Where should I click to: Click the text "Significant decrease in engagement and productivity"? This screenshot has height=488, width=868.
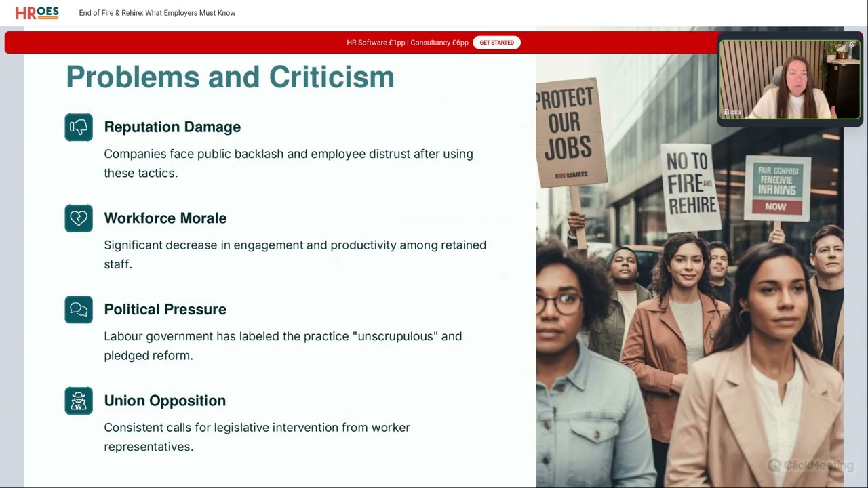pos(250,245)
